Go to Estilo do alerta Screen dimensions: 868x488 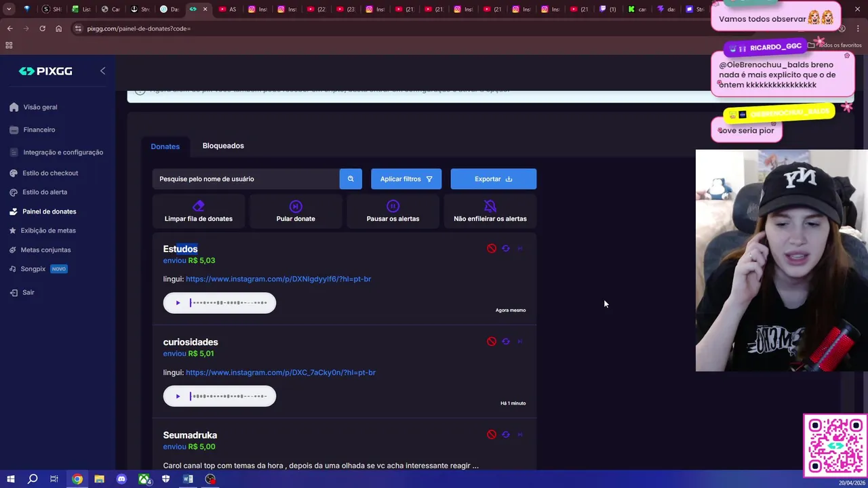tap(44, 192)
